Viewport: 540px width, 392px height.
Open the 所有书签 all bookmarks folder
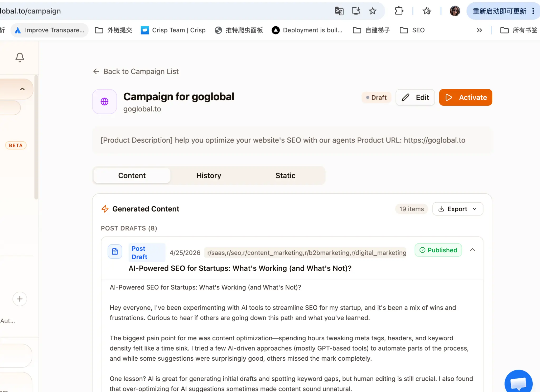519,30
